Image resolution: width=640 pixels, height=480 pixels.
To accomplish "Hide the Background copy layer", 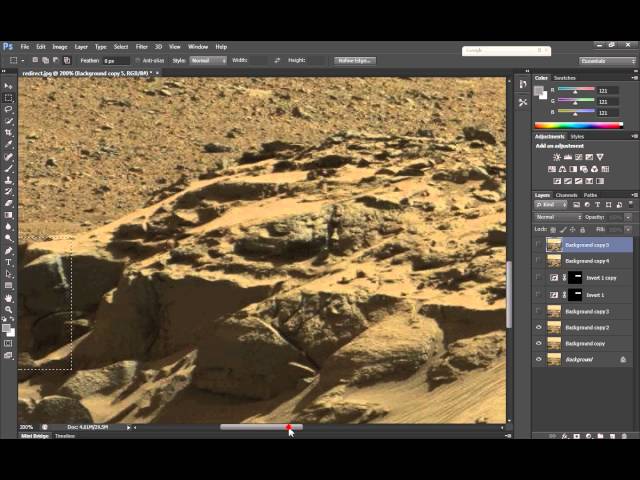I will click(539, 343).
